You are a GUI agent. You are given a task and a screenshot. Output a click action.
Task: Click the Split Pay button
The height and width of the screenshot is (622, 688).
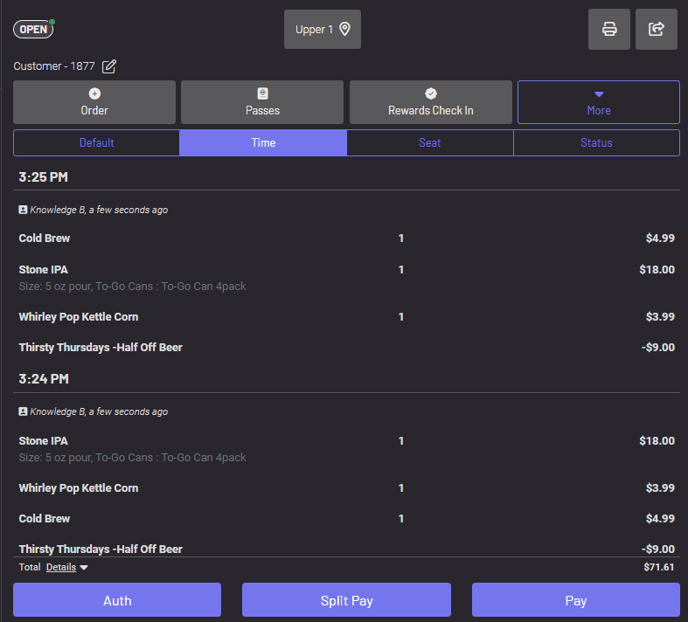(346, 600)
